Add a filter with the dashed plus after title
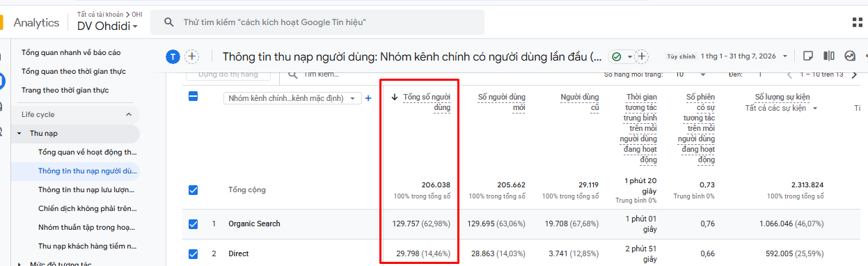The width and height of the screenshot is (868, 266). pyautogui.click(x=642, y=56)
